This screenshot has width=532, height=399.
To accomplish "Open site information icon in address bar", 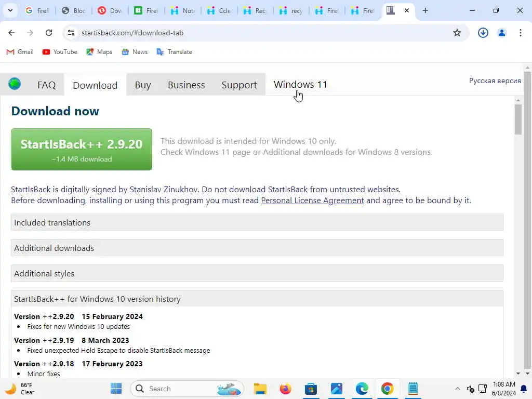I will coord(71,33).
